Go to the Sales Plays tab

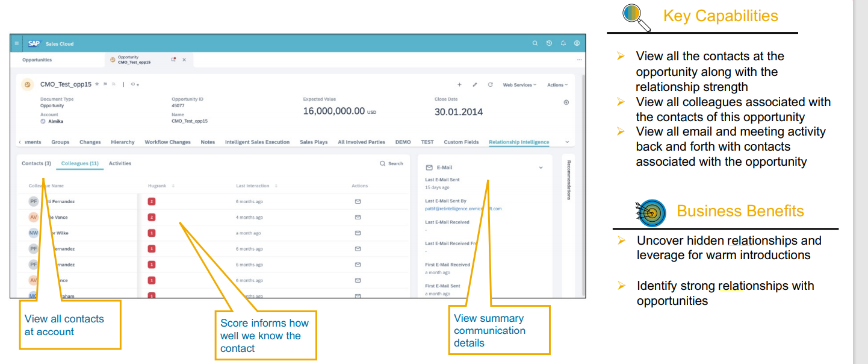(314, 142)
